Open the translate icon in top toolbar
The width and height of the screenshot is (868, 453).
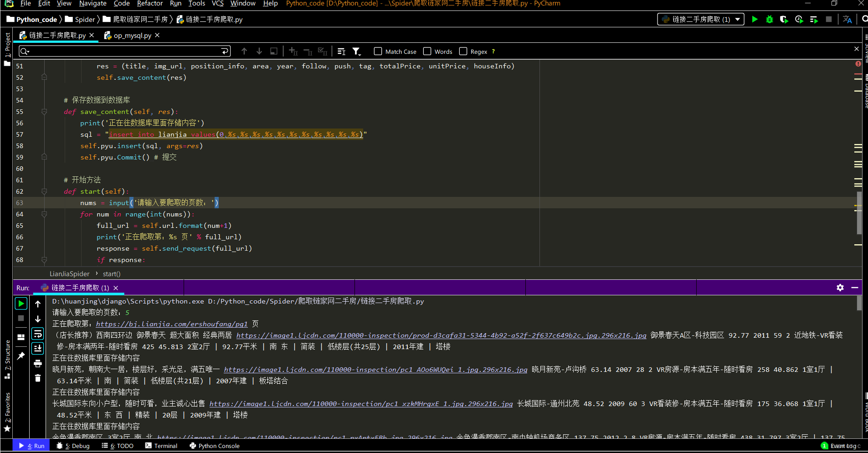click(x=847, y=19)
